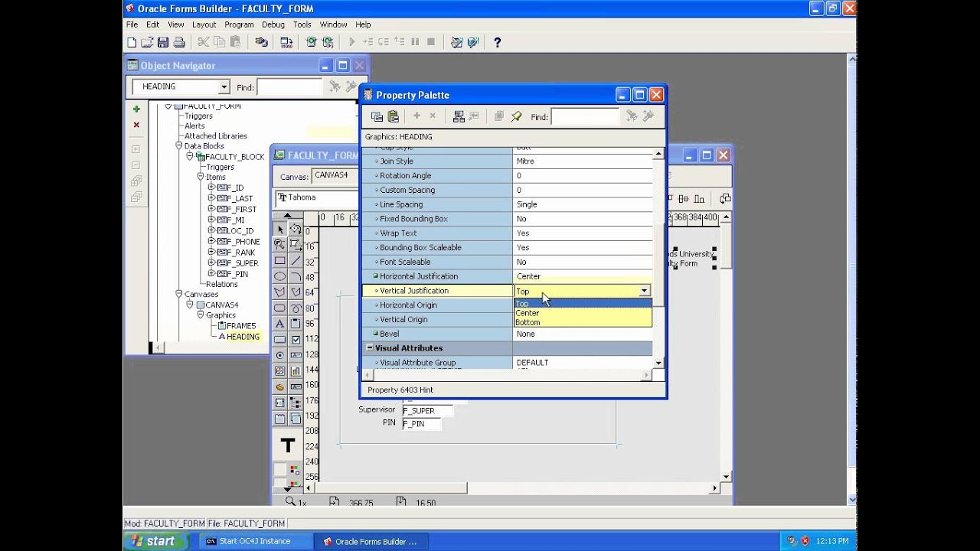Click the large T text icon in palette
The height and width of the screenshot is (551, 980).
click(x=288, y=445)
